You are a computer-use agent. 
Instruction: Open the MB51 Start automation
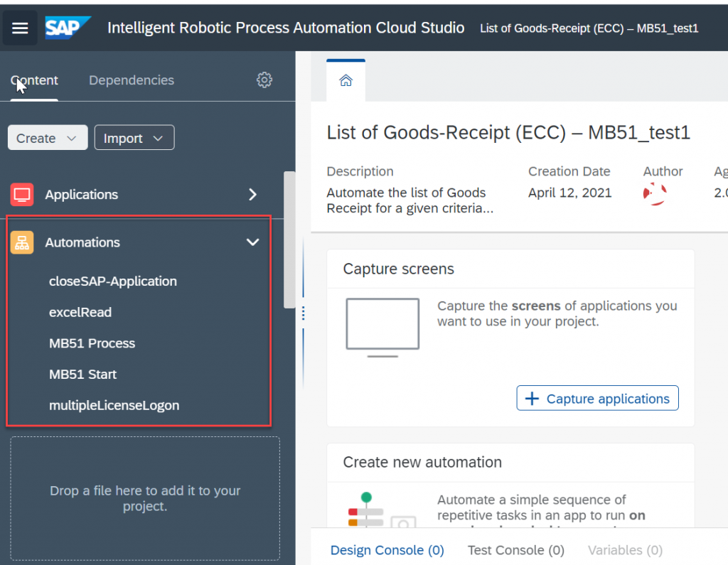coord(82,375)
